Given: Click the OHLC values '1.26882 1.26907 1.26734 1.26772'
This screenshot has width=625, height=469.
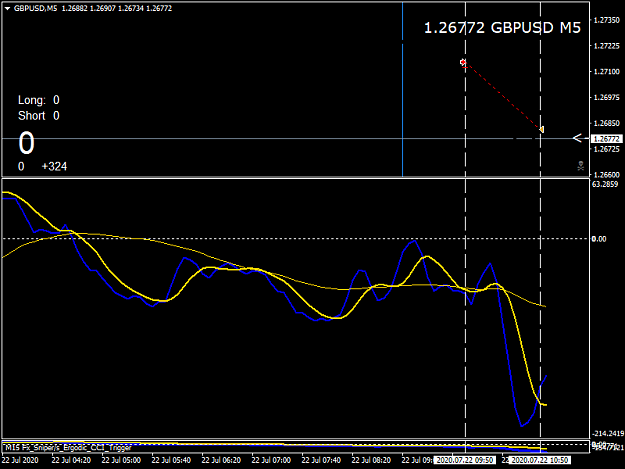Looking at the screenshot, I should (116, 8).
